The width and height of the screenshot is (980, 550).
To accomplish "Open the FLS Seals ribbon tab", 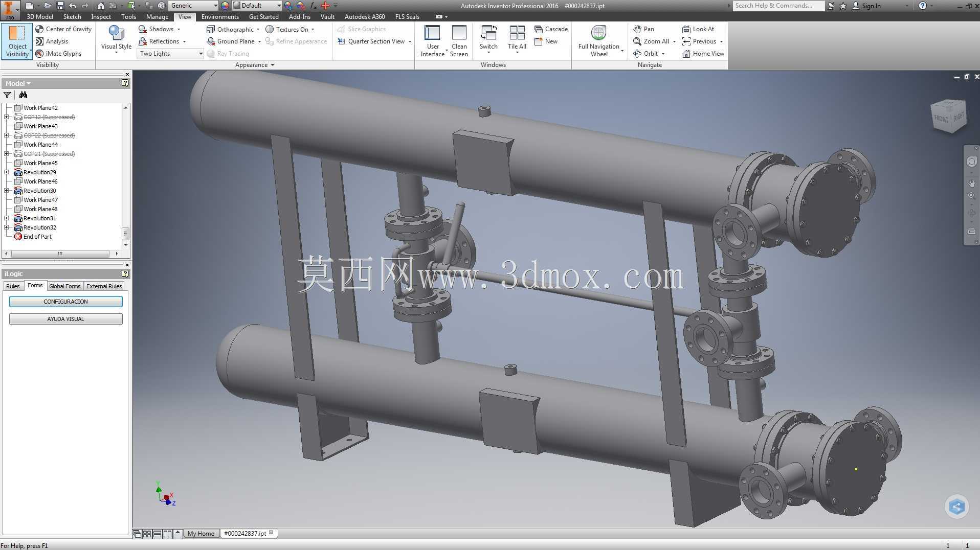I will point(407,17).
